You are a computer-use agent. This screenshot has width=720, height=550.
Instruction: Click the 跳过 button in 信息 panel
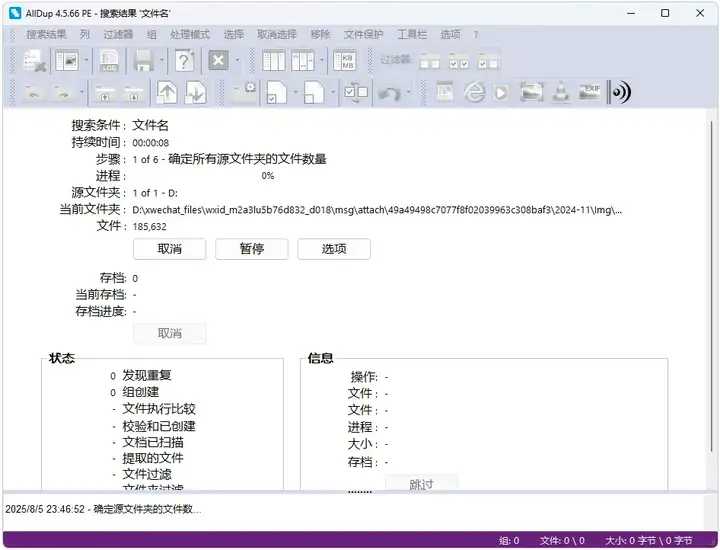(421, 483)
